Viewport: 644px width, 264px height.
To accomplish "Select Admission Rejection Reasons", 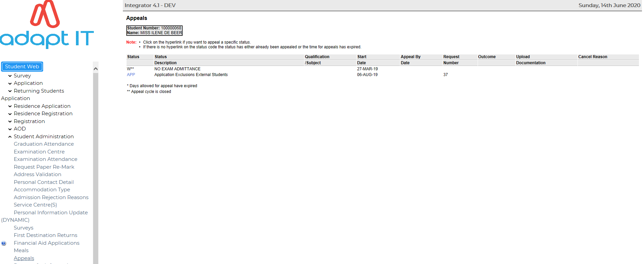I will pos(51,197).
